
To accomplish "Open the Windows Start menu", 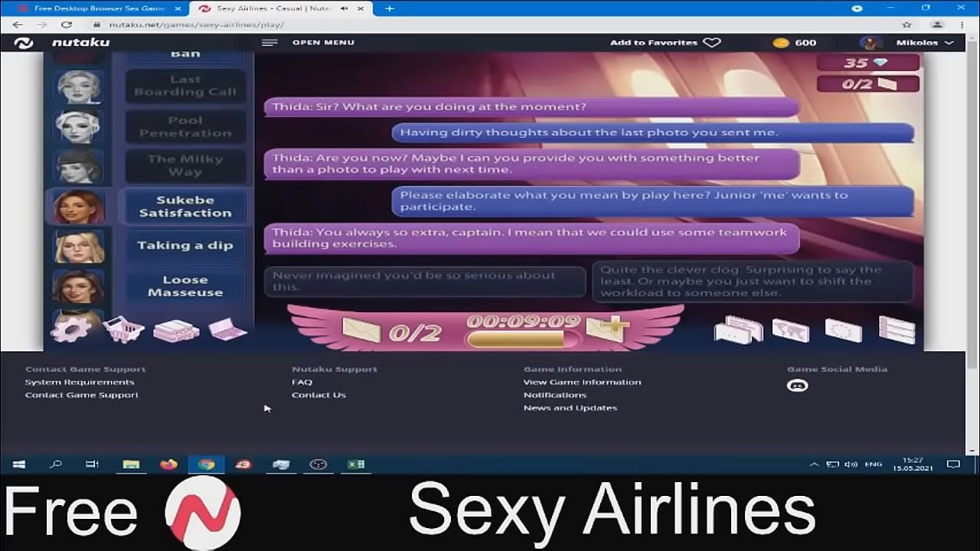I will coord(18,464).
